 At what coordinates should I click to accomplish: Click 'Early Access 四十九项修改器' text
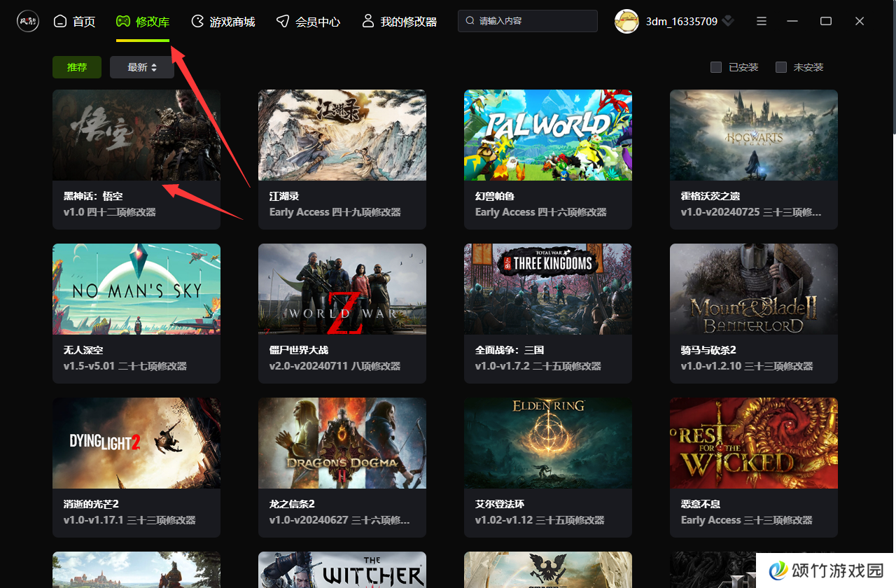pos(335,212)
